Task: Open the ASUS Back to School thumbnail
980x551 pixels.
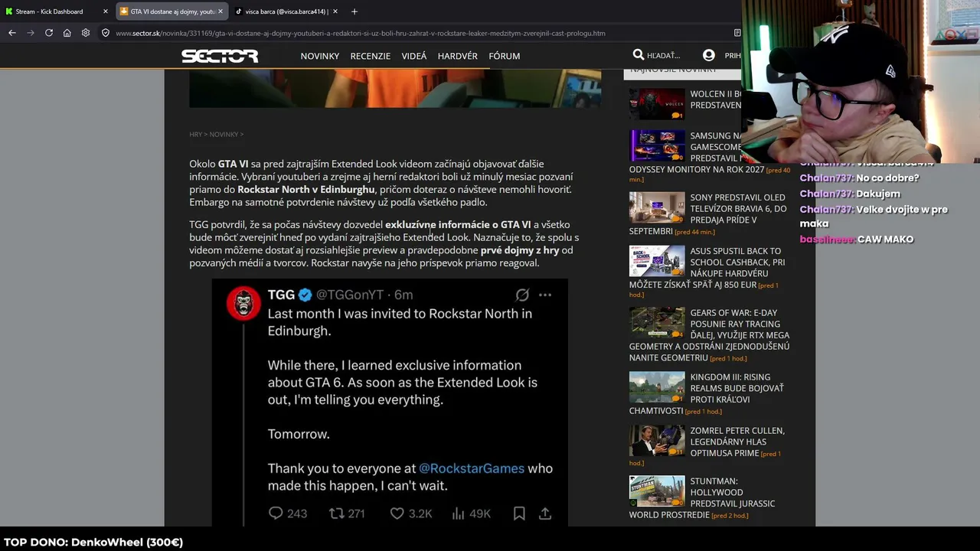Action: (x=657, y=261)
